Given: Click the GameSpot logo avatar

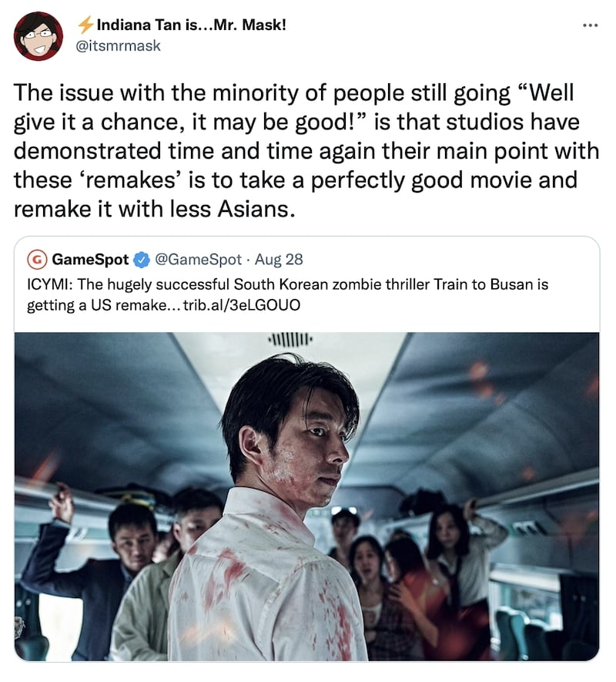Looking at the screenshot, I should [37, 260].
